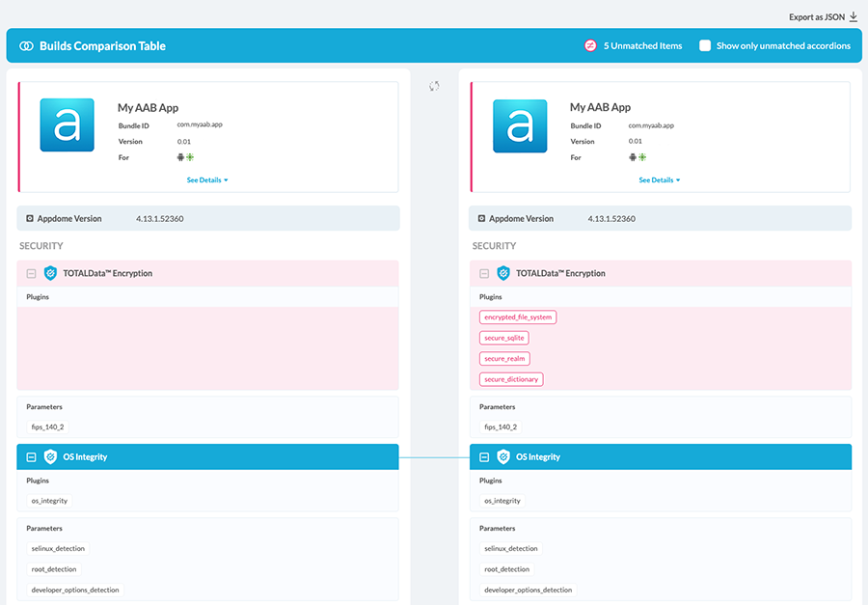This screenshot has height=605, width=868.
Task: Collapse left OS Integrity section
Action: point(31,456)
